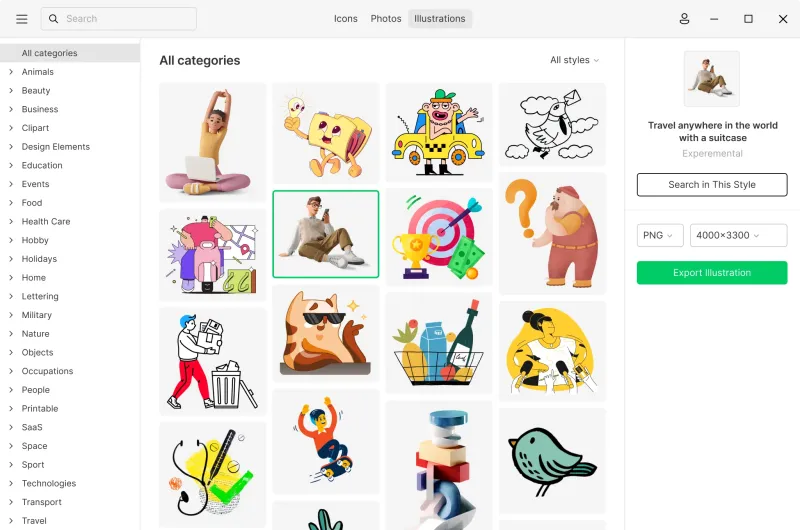
Task: Open the 4000×3300 size dropdown
Action: tap(738, 235)
